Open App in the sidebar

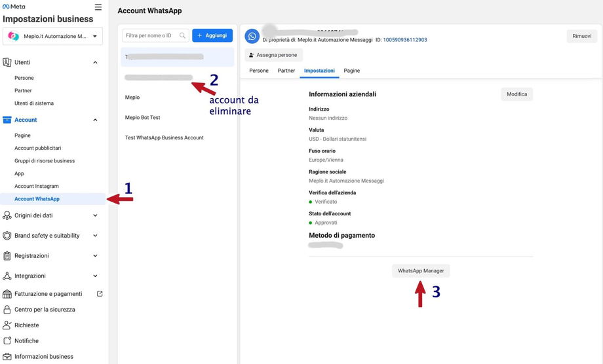pyautogui.click(x=19, y=173)
